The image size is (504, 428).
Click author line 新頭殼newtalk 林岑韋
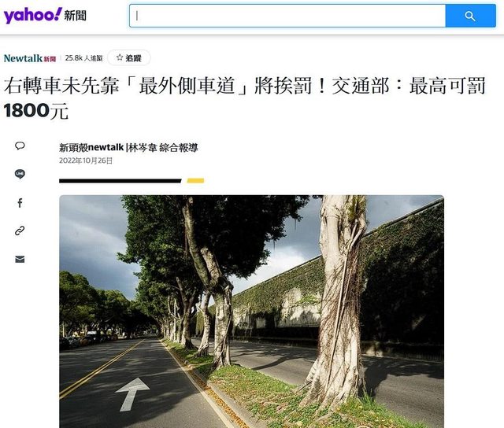coord(128,147)
